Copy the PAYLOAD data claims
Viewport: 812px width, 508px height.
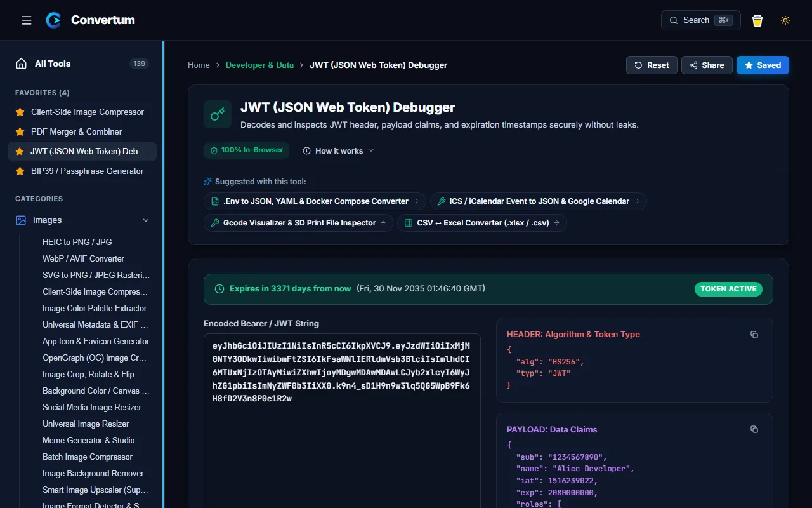point(754,430)
